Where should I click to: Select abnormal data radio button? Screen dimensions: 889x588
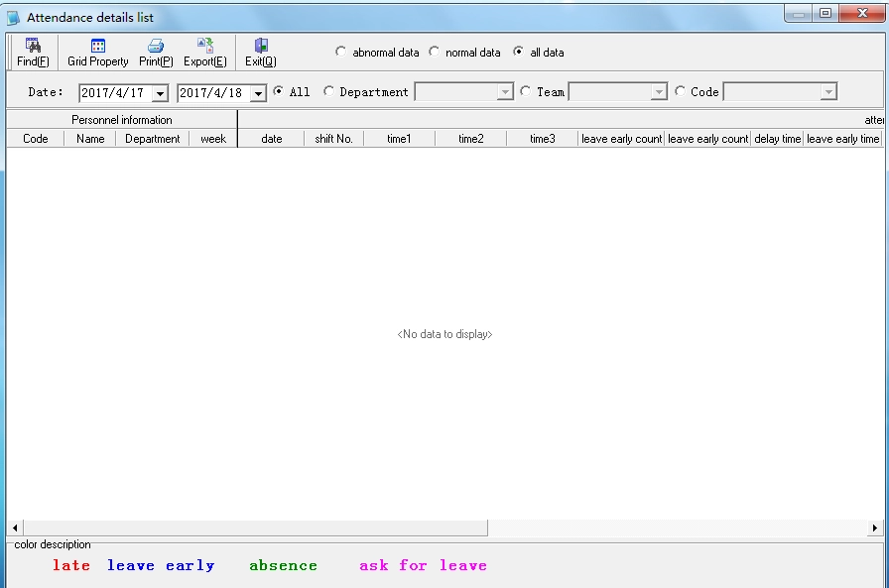340,52
